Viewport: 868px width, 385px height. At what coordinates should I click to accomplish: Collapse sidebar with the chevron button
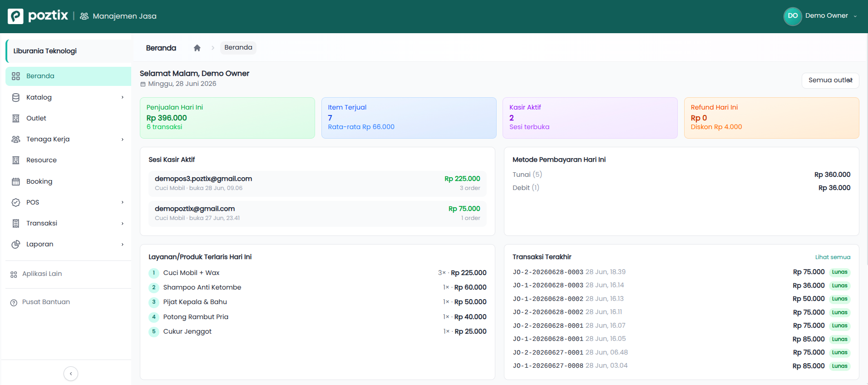click(x=71, y=374)
